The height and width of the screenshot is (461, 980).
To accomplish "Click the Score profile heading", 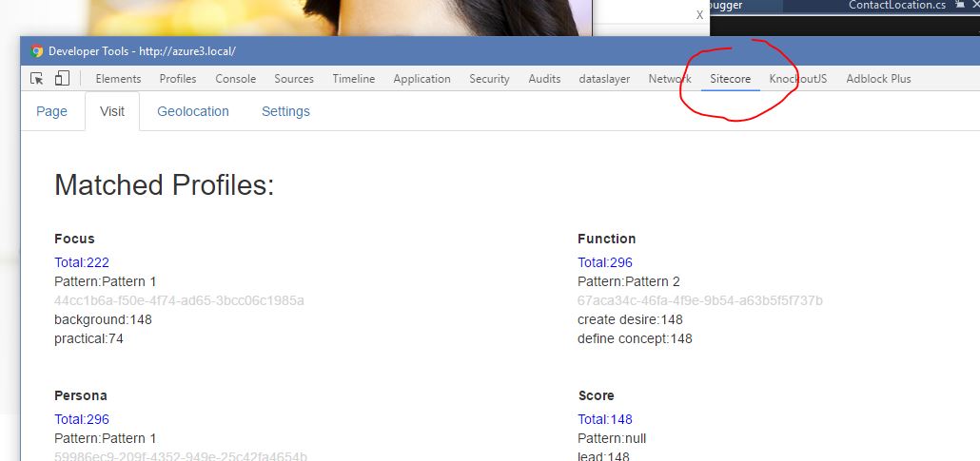I will pos(597,395).
